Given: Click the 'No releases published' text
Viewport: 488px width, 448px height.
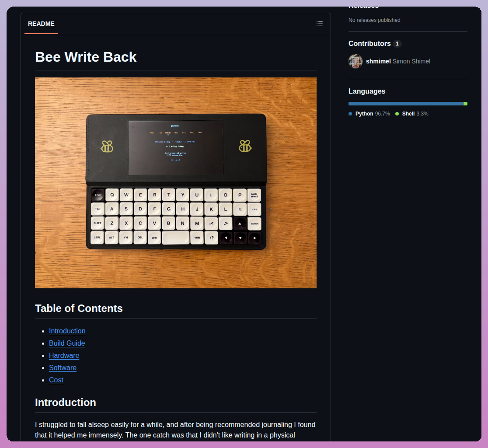Looking at the screenshot, I should click(374, 20).
